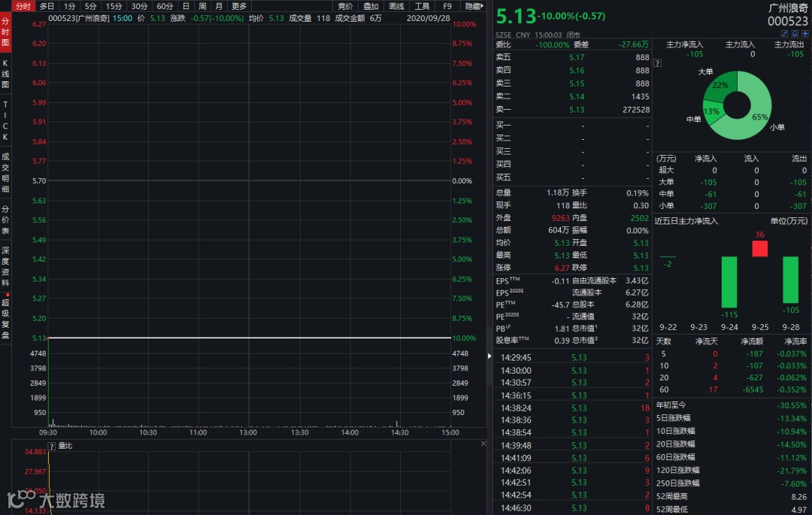Open the help icon beside fund flow pie
The image size is (812, 515).
coord(657,63)
